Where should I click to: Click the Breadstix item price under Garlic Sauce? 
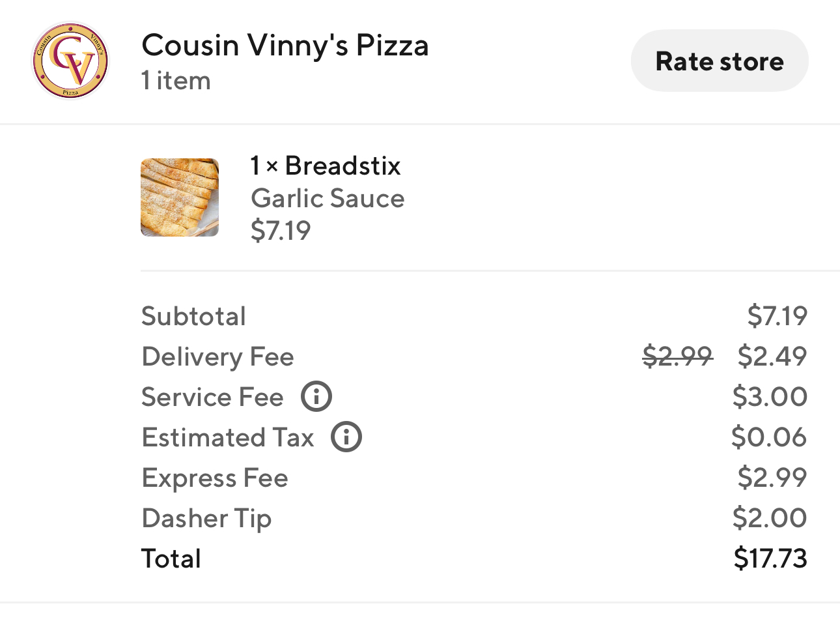click(x=281, y=230)
